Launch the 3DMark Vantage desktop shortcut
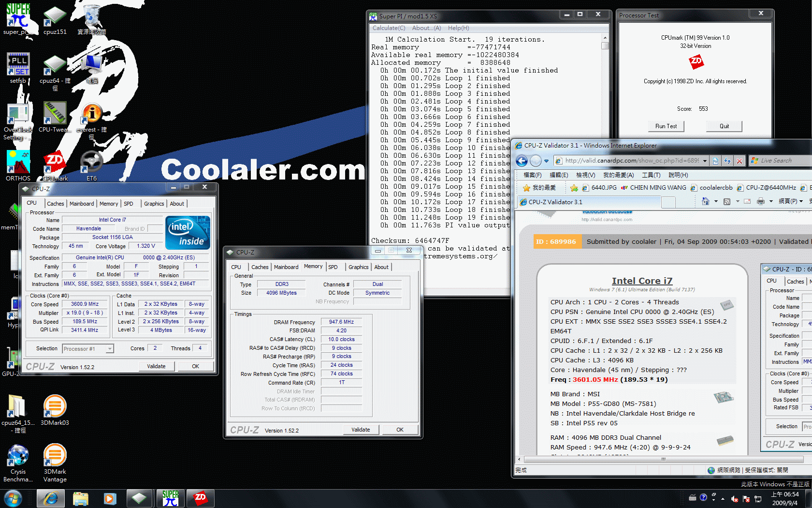Screen dimensions: 812x508 point(55,463)
